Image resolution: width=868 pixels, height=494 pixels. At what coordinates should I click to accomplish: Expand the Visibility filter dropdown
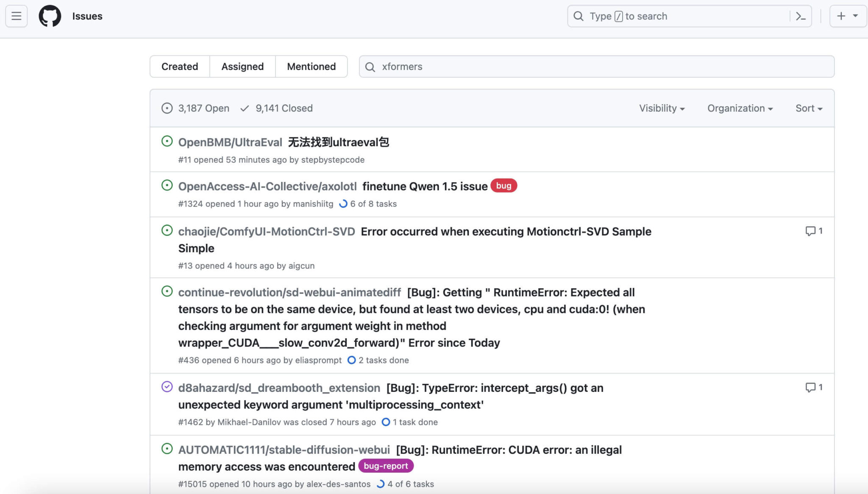[662, 108]
